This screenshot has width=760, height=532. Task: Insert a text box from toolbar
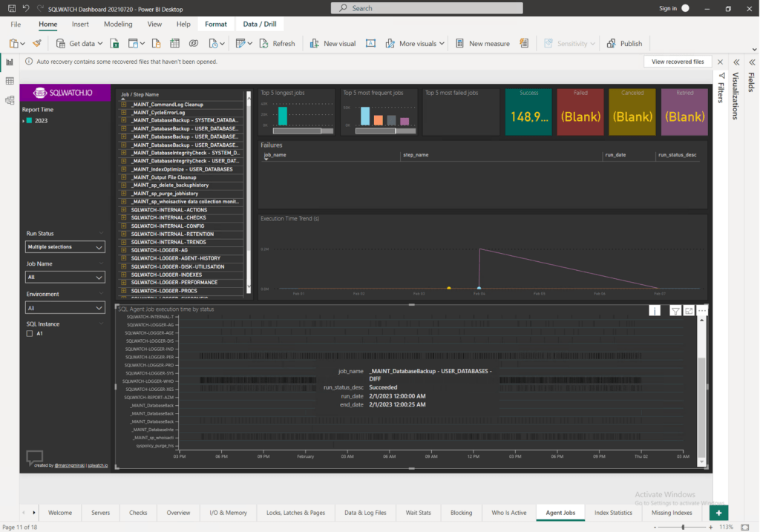tap(370, 44)
